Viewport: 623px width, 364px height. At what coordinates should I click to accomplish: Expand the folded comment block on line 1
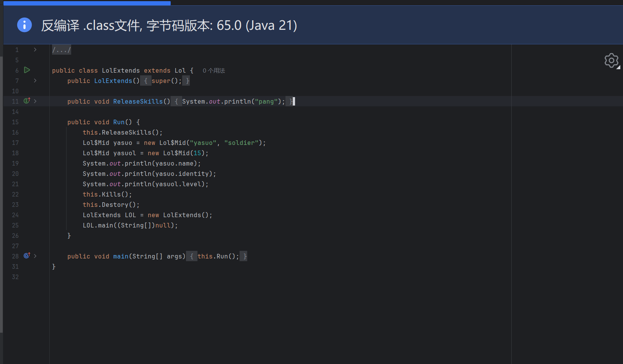pyautogui.click(x=35, y=50)
